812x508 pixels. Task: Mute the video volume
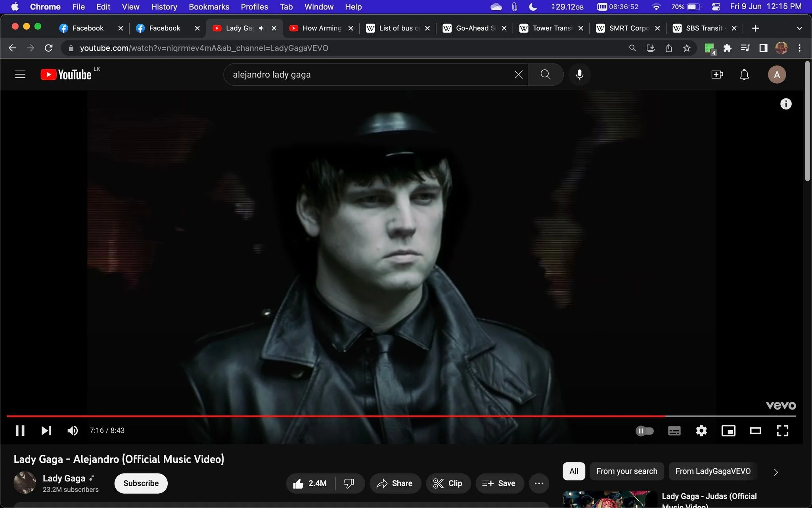point(73,431)
